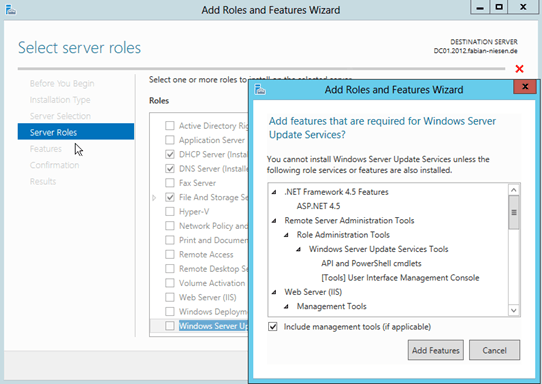Collapse Role Administration Tools node
542x384 pixels.
(286, 235)
